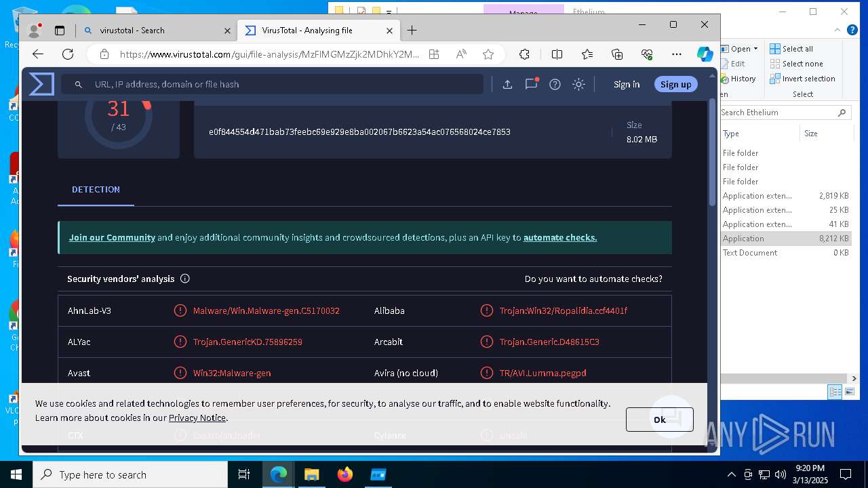
Task: Click the Search Ethelium box
Action: (x=784, y=113)
